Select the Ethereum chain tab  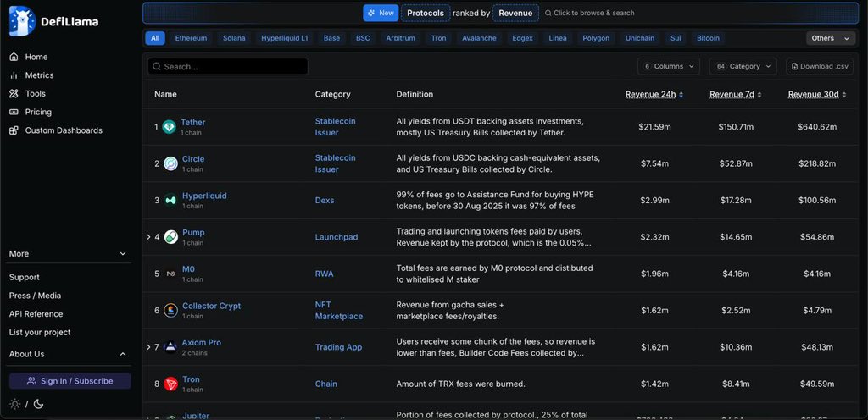[191, 38]
